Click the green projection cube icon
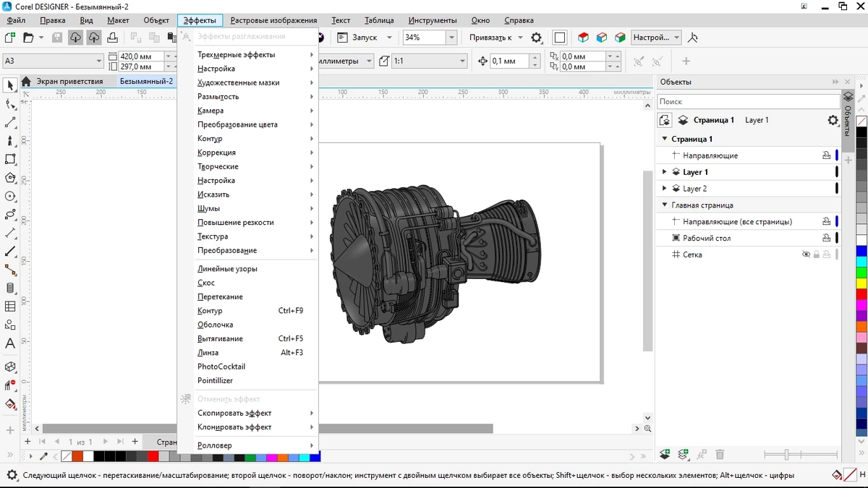868x488 pixels. tap(619, 37)
